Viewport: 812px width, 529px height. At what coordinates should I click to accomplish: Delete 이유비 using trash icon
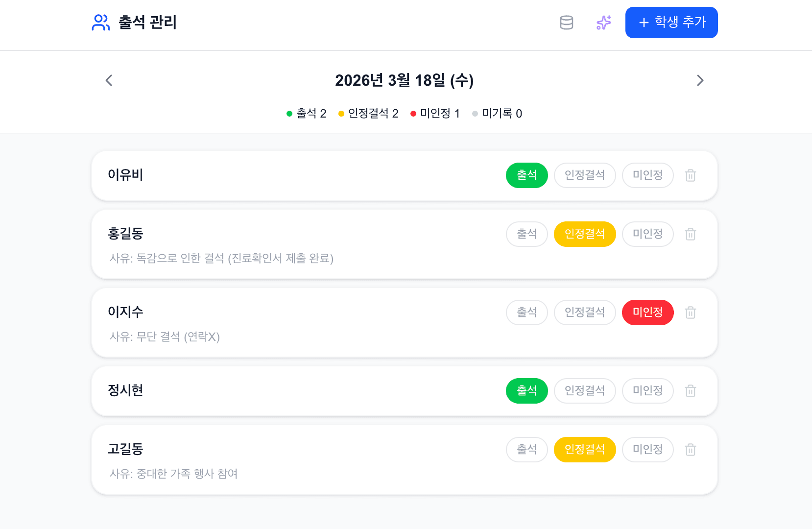[x=691, y=175]
